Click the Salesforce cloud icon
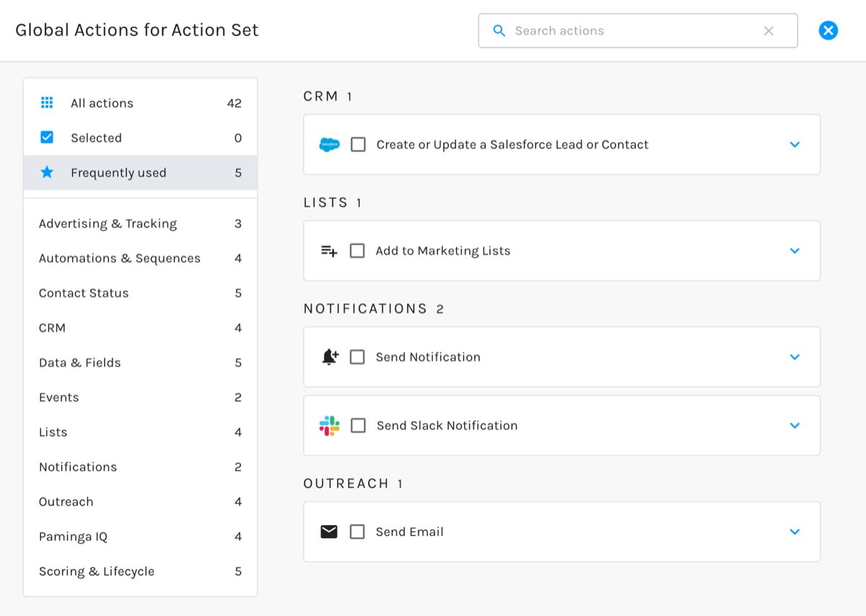 click(x=329, y=145)
